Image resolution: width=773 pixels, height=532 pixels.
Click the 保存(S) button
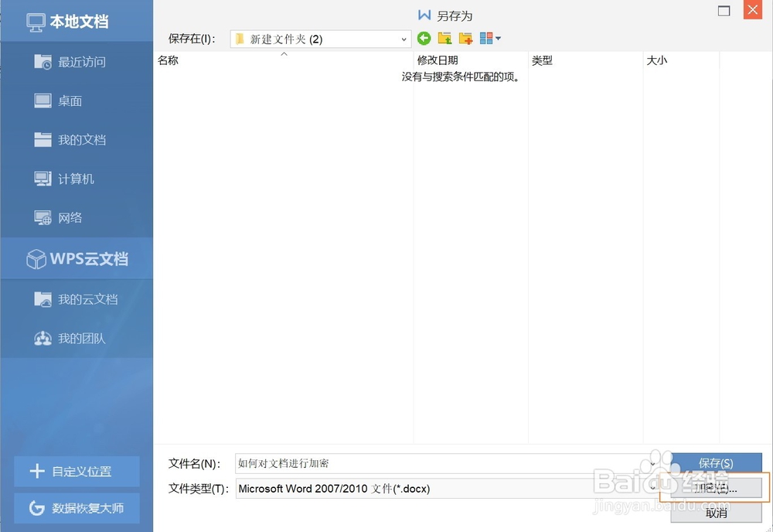[x=716, y=463]
